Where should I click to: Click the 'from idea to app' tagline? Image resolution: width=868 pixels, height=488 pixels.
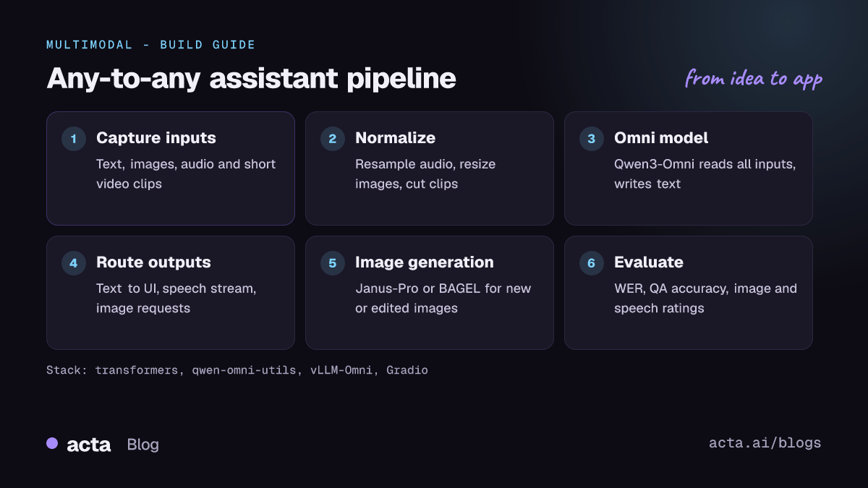click(x=754, y=78)
